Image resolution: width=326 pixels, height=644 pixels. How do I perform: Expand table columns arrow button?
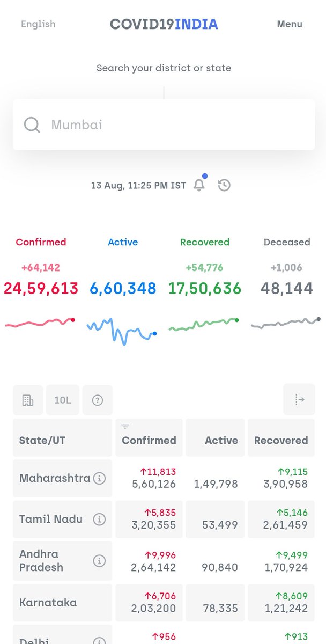coord(300,400)
